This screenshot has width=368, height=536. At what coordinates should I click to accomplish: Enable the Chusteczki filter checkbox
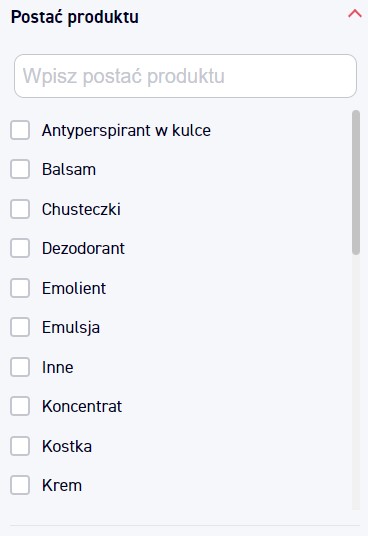coord(20,209)
